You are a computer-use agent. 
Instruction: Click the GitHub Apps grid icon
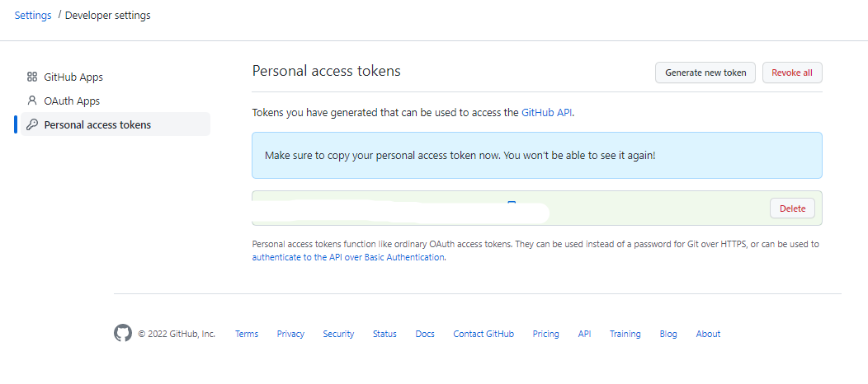32,77
